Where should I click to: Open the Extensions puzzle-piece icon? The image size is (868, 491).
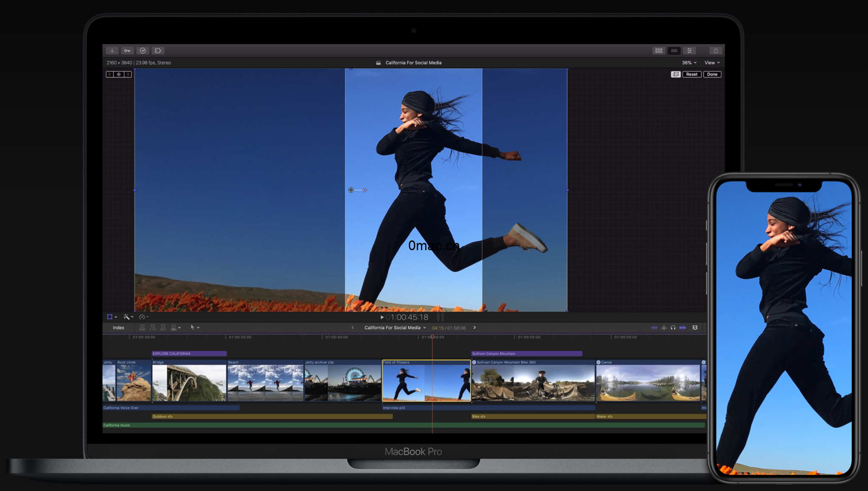(x=158, y=51)
